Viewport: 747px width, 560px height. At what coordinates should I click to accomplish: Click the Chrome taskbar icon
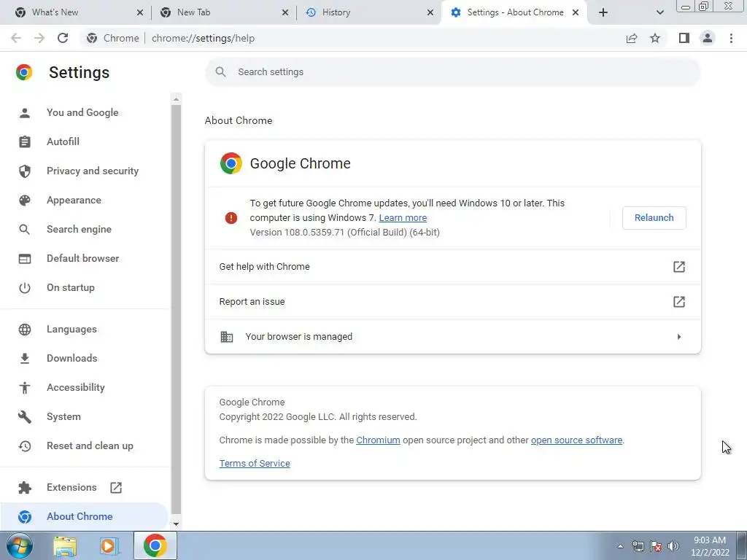coord(155,545)
